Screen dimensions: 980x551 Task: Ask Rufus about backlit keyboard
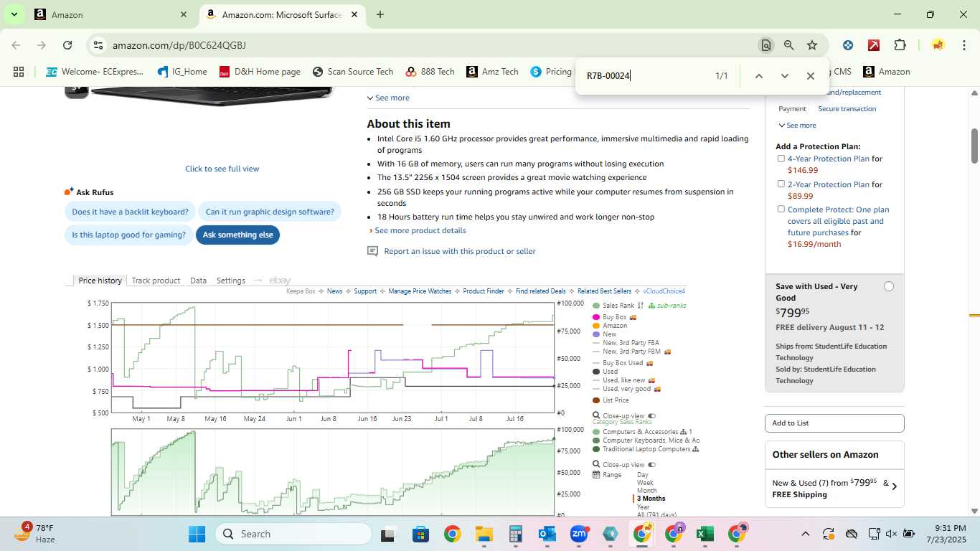tap(130, 212)
